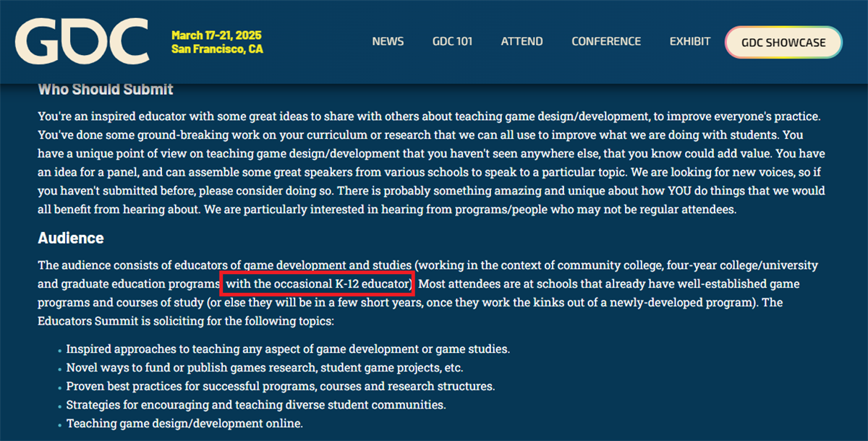
Task: Click the San Francisco, CA location text
Action: point(217,49)
